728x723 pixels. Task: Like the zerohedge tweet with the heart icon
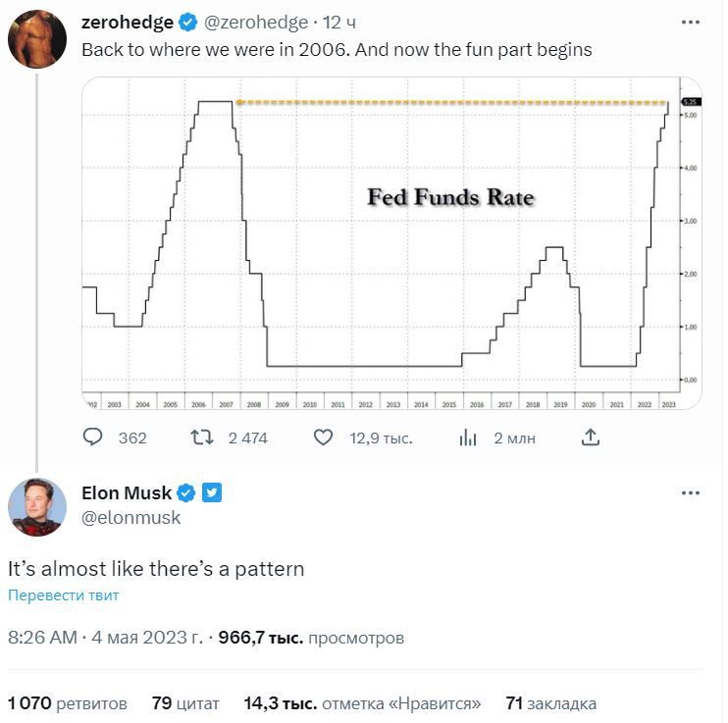[x=323, y=438]
